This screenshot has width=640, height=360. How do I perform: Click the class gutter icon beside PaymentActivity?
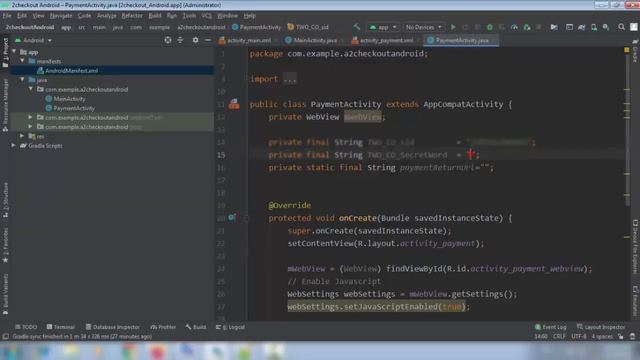tap(234, 104)
